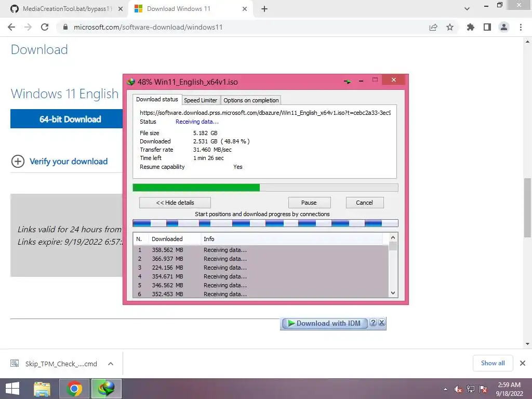Pause the Win11 ISO download
Viewport: 532px width, 399px height.
point(309,203)
